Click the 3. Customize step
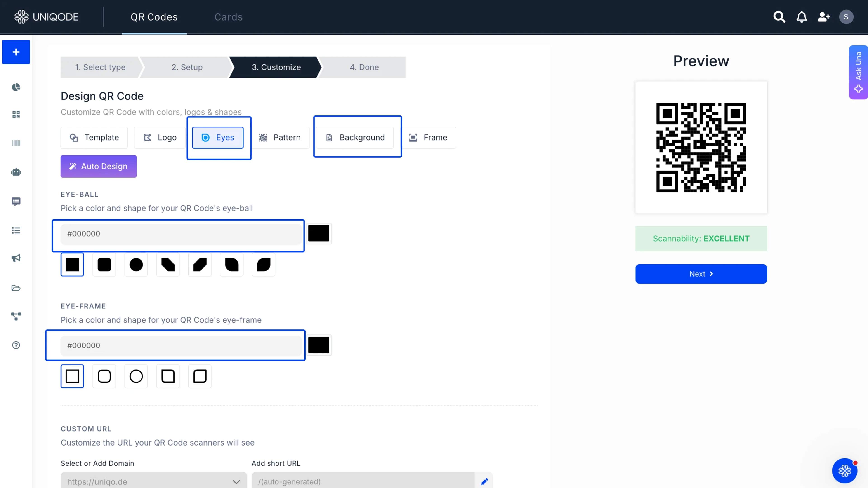Viewport: 868px width, 488px height. tap(276, 67)
